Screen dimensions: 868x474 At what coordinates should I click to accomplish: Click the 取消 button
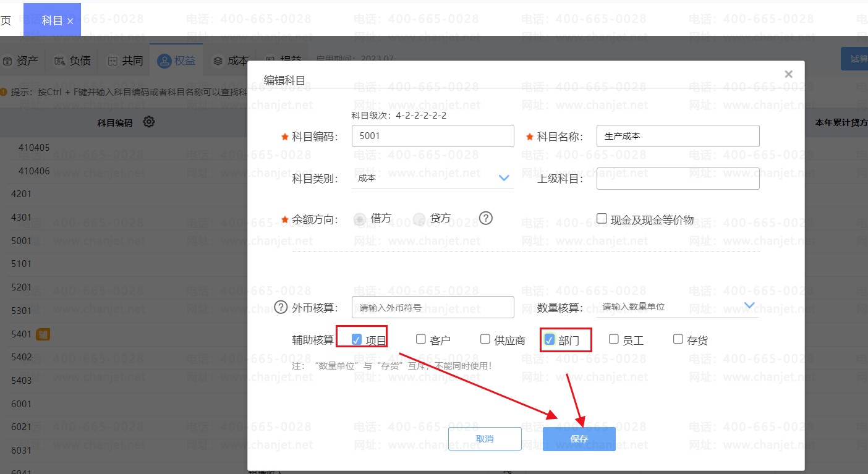click(485, 439)
